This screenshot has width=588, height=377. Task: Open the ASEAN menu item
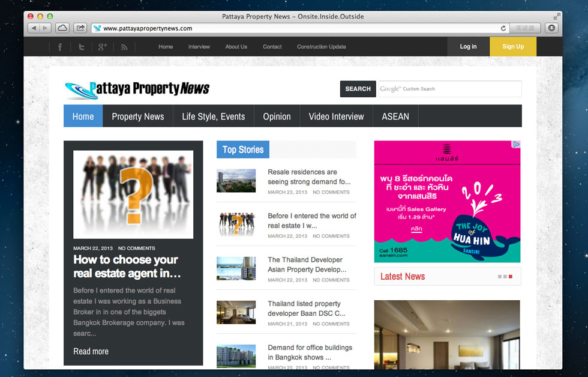pyautogui.click(x=395, y=116)
